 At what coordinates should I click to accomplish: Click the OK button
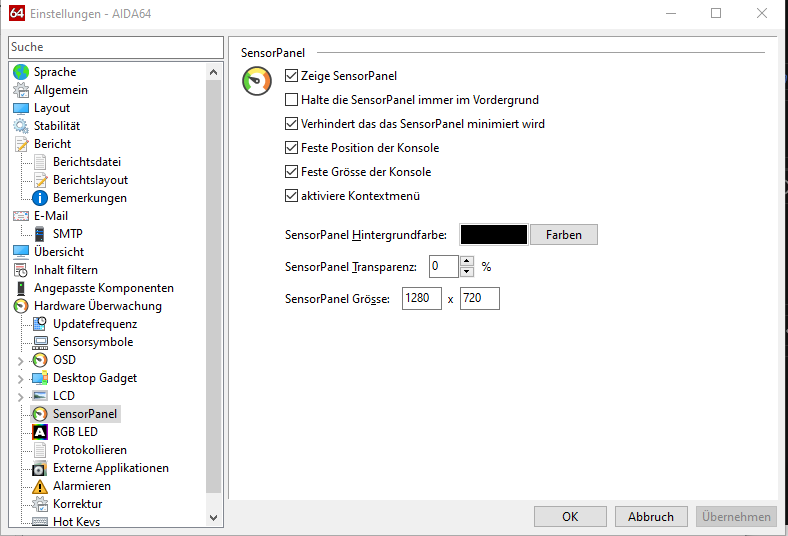[570, 516]
